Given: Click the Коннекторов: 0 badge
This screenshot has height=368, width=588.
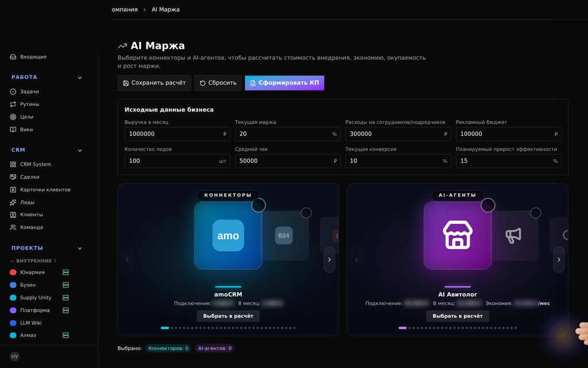Looking at the screenshot, I should pos(168,348).
